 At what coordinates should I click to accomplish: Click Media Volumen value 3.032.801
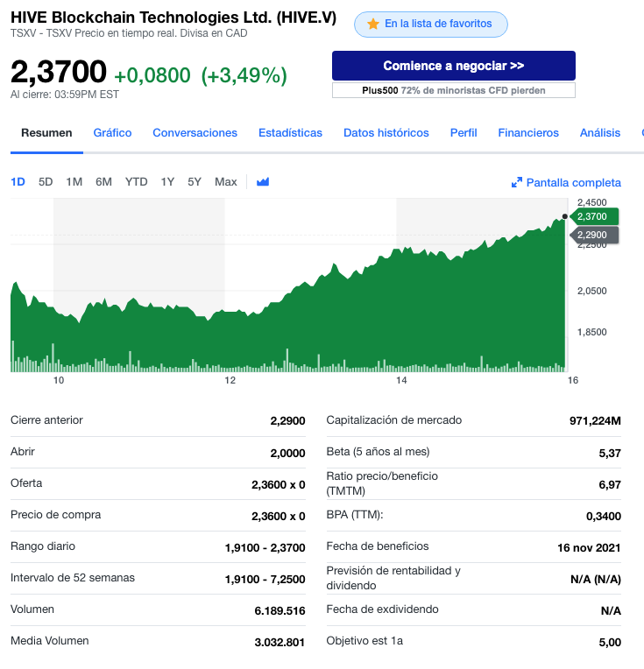pos(280,643)
